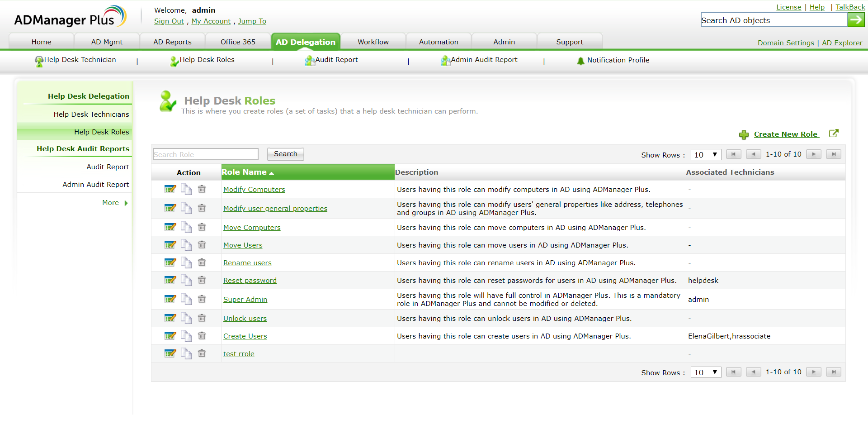
Task: Copy the test rrole role
Action: [x=186, y=353]
